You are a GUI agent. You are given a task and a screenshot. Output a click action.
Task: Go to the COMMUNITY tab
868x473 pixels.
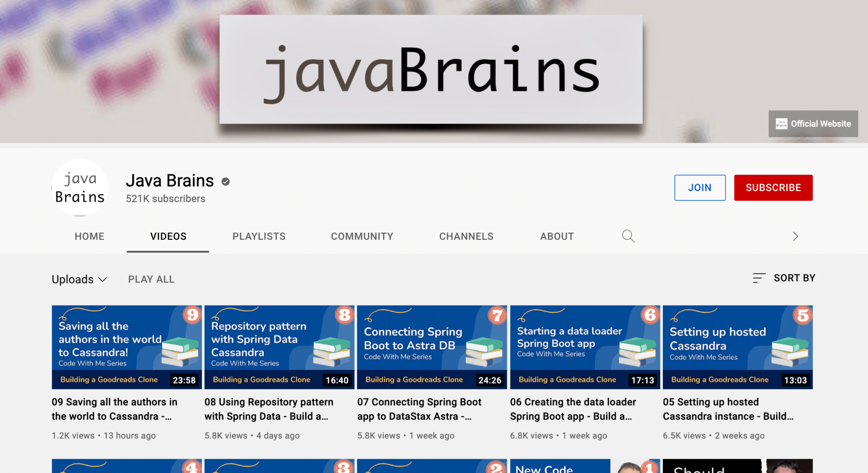click(x=362, y=236)
